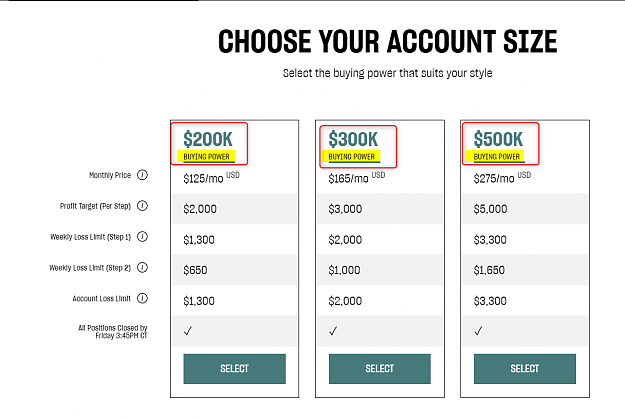Viewport: 625px width, 418px height.
Task: Select the $500K account plan
Action: [x=525, y=369]
